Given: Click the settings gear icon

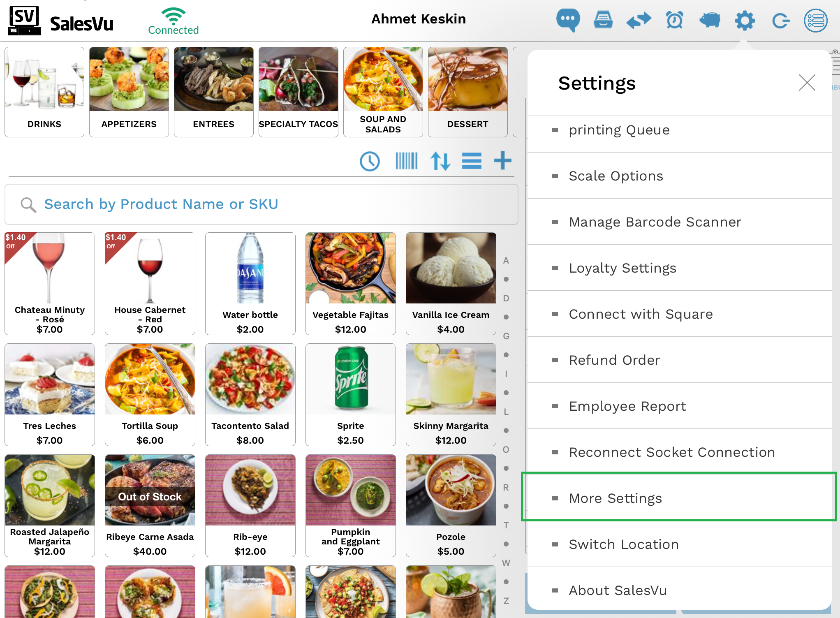Looking at the screenshot, I should pos(745,20).
